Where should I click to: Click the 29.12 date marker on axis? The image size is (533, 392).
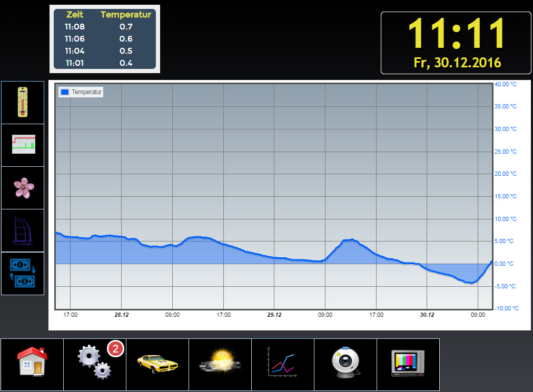[x=274, y=315]
